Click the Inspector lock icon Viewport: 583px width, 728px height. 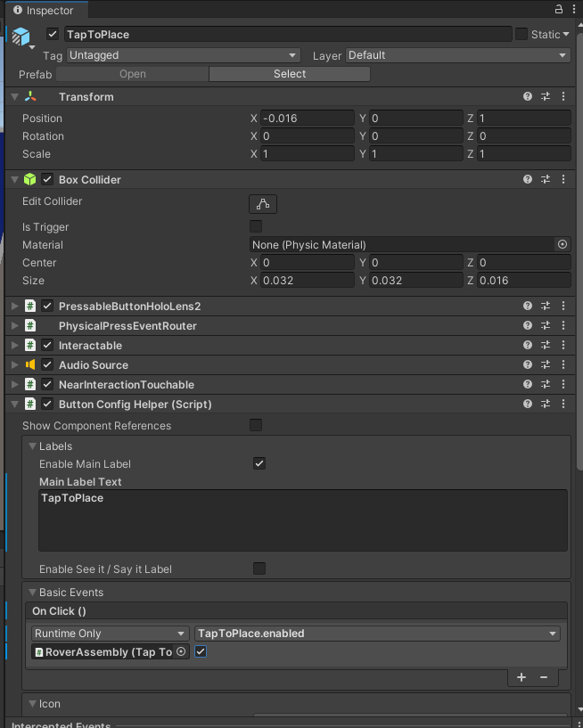pos(559,9)
